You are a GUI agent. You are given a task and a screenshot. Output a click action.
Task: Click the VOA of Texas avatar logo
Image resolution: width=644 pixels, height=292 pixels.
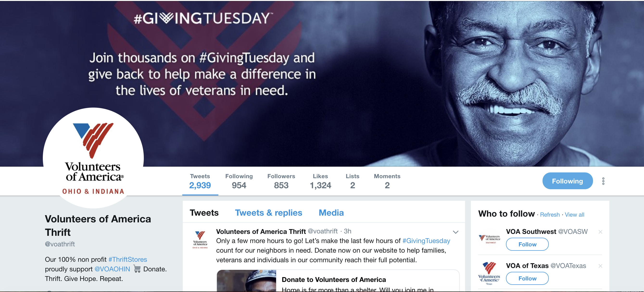tap(489, 273)
